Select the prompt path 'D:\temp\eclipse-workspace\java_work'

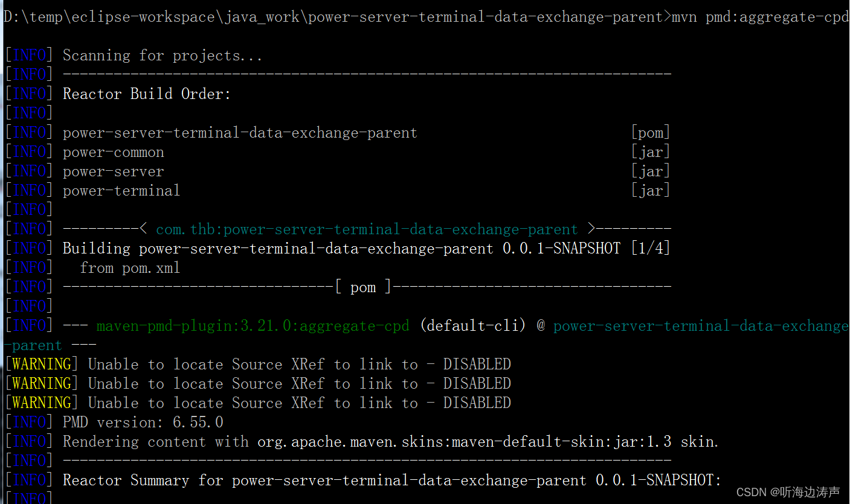(x=151, y=17)
